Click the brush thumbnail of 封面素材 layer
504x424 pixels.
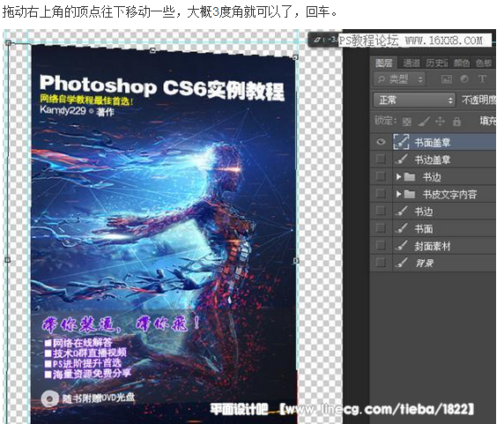click(401, 246)
